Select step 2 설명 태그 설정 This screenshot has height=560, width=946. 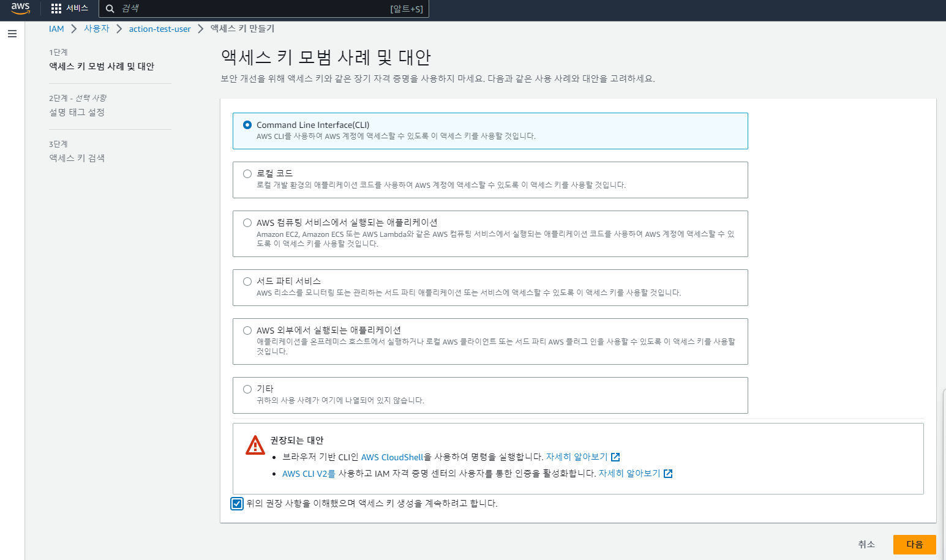point(77,112)
